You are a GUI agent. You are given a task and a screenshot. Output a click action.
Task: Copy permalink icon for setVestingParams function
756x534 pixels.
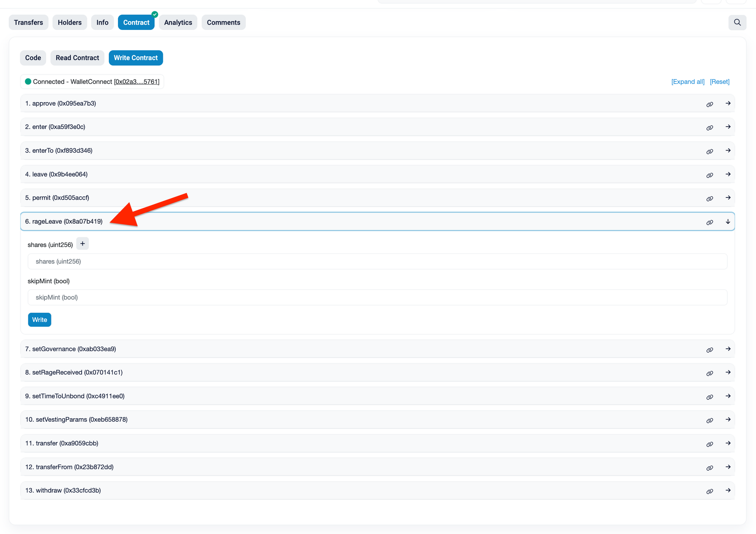710,421
